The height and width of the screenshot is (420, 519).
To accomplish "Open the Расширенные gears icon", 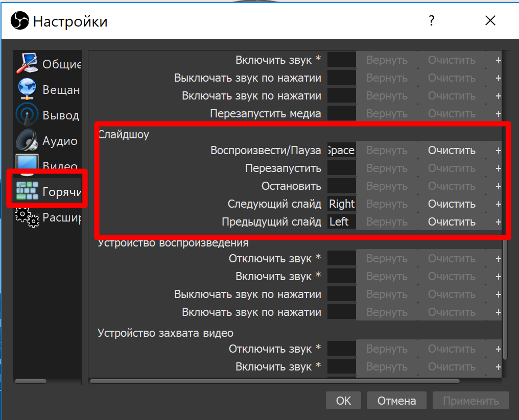I will tap(28, 217).
